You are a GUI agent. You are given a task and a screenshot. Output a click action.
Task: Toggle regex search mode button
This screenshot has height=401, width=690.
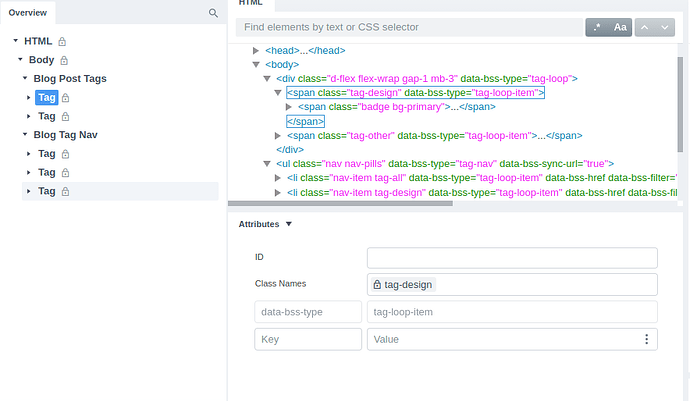click(x=598, y=27)
